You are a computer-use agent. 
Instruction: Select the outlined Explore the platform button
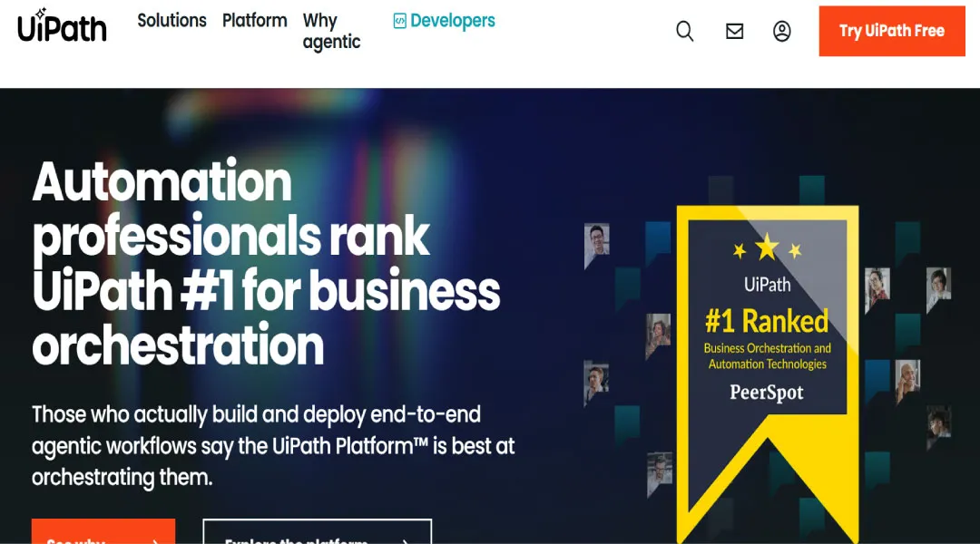tap(317, 533)
